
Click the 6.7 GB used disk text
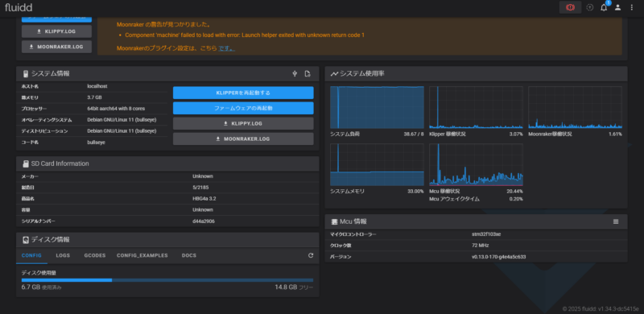pos(42,287)
